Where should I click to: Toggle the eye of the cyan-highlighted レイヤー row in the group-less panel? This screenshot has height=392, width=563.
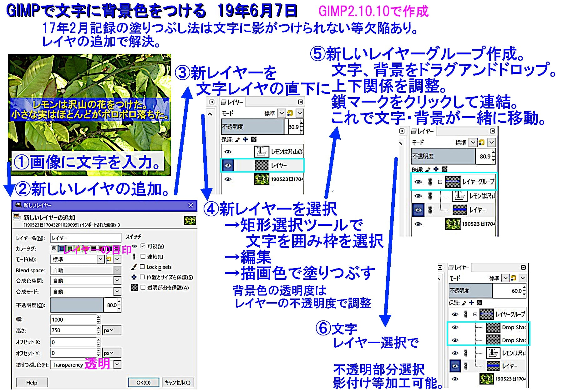[228, 165]
